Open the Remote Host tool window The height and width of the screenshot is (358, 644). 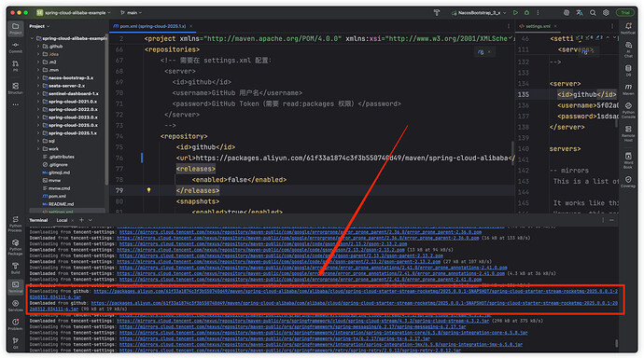(x=628, y=133)
